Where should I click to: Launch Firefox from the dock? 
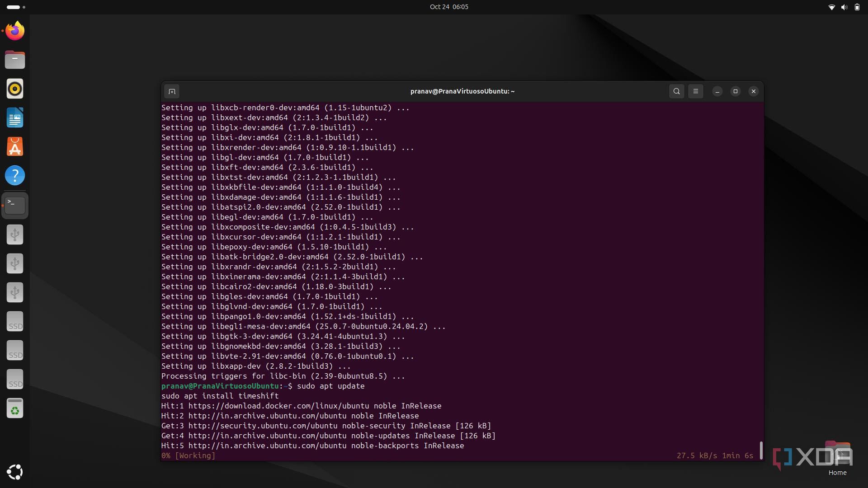coord(15,31)
